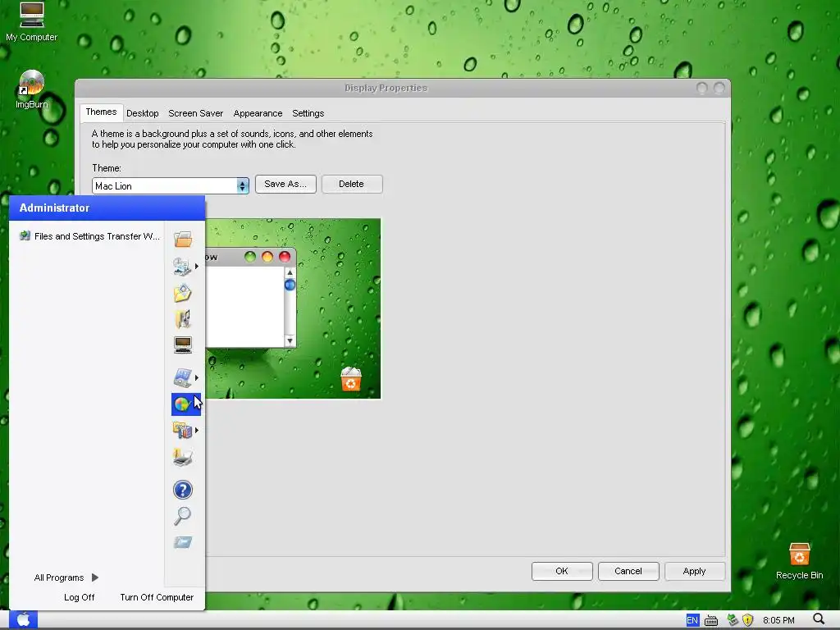Click the Apple logo Start button
840x630 pixels.
pos(23,620)
